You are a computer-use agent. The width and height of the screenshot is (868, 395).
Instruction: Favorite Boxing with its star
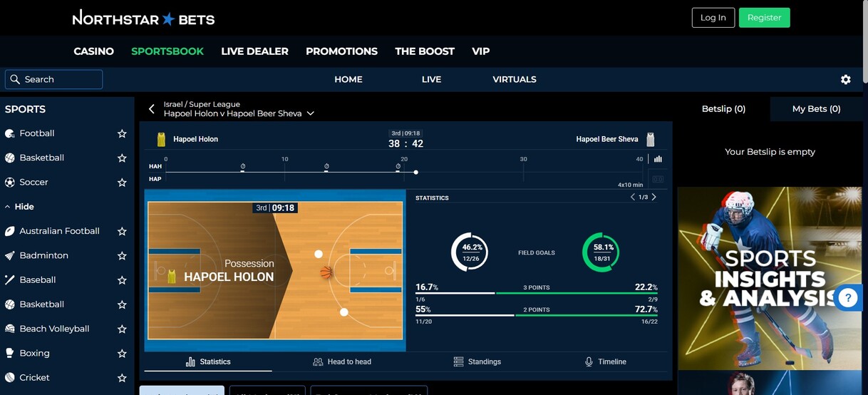[122, 353]
